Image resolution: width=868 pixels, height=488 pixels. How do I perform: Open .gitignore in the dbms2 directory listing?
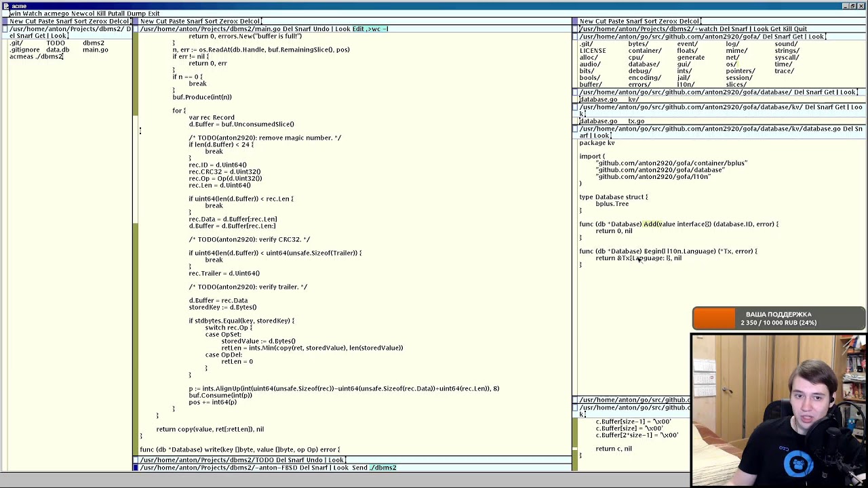[x=24, y=50]
